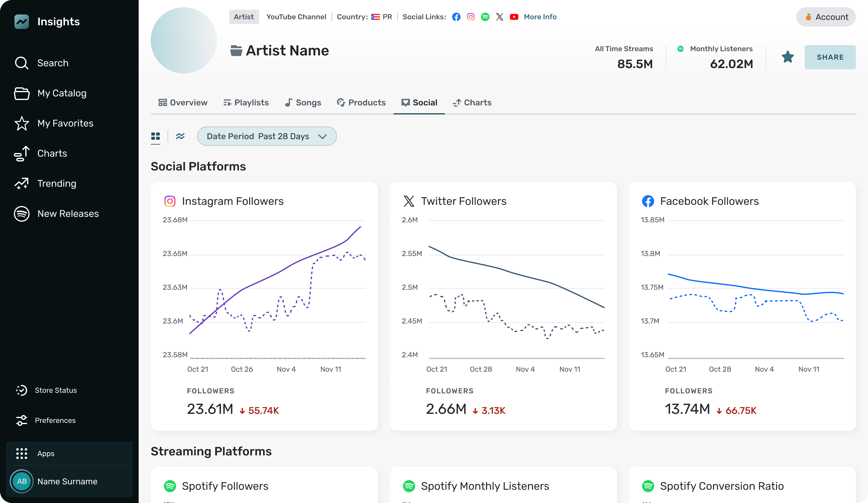Switch to grid view layout
This screenshot has height=503, width=868.
[155, 136]
